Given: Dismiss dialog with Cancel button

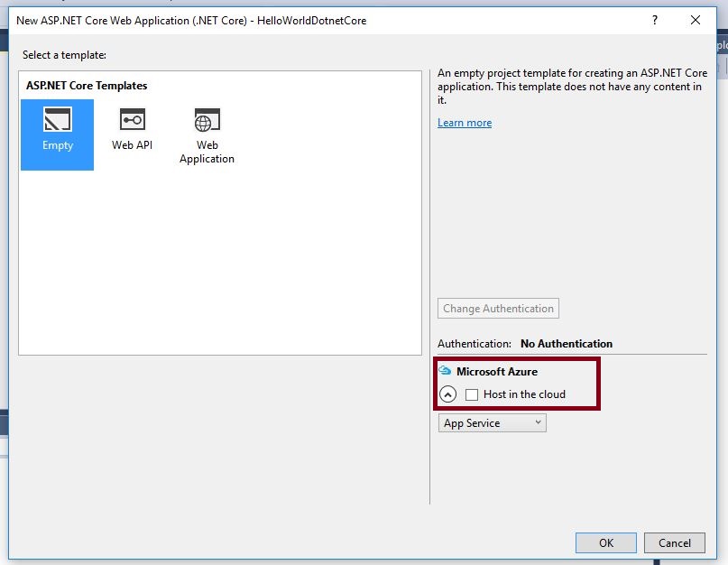Looking at the screenshot, I should click(x=674, y=542).
